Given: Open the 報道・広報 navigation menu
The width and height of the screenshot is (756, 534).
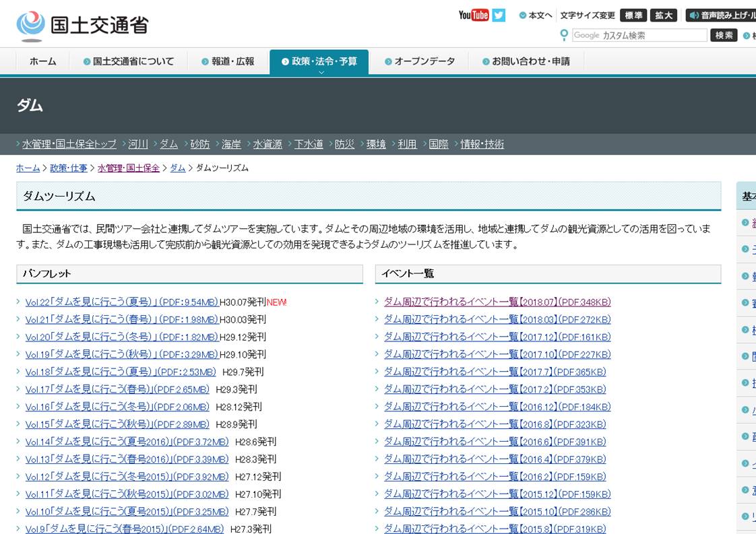Looking at the screenshot, I should tap(228, 61).
